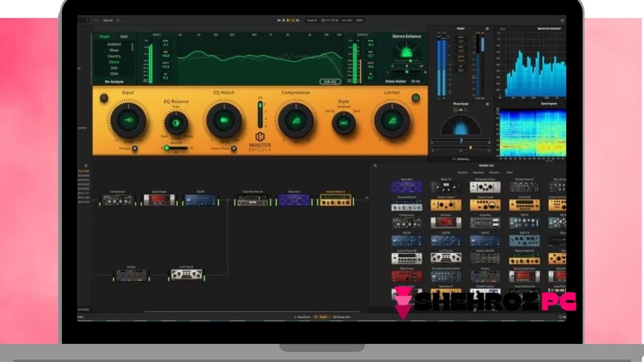Pick Master EQ 432 in the Module List
This screenshot has height=362, width=644.
click(485, 258)
